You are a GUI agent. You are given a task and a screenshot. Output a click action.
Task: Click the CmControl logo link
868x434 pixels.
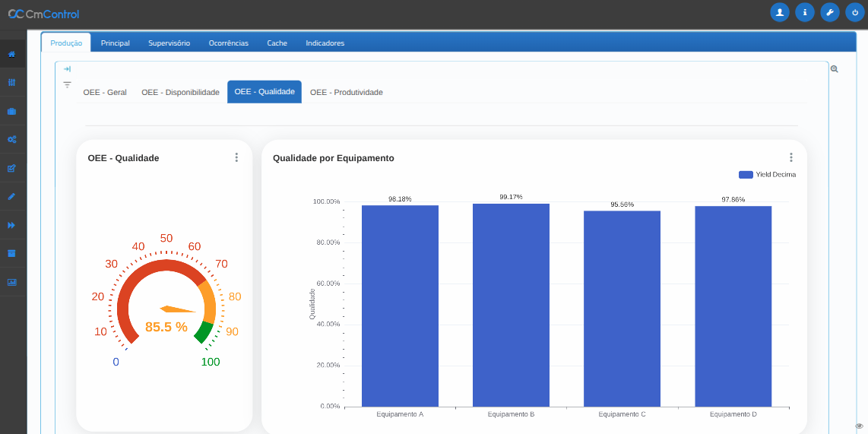(x=43, y=14)
